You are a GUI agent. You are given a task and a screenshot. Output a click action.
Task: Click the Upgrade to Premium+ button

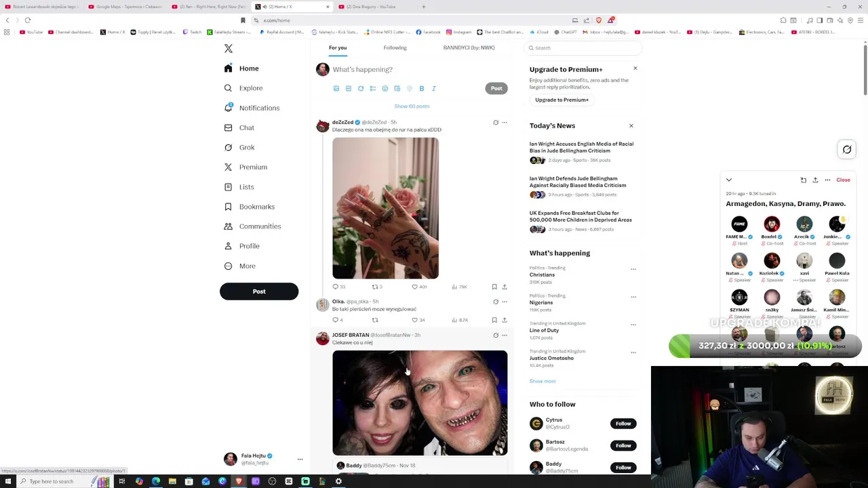(561, 100)
